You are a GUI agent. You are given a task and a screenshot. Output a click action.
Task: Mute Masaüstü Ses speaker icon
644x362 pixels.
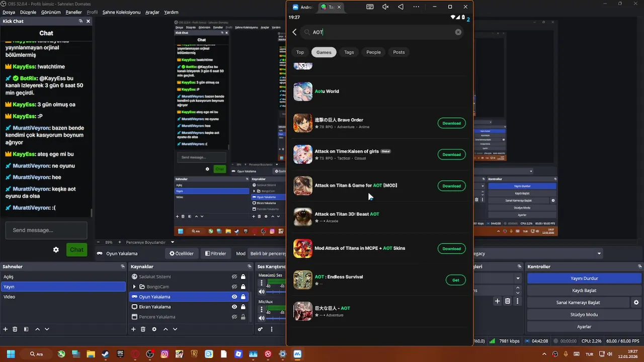click(x=261, y=292)
